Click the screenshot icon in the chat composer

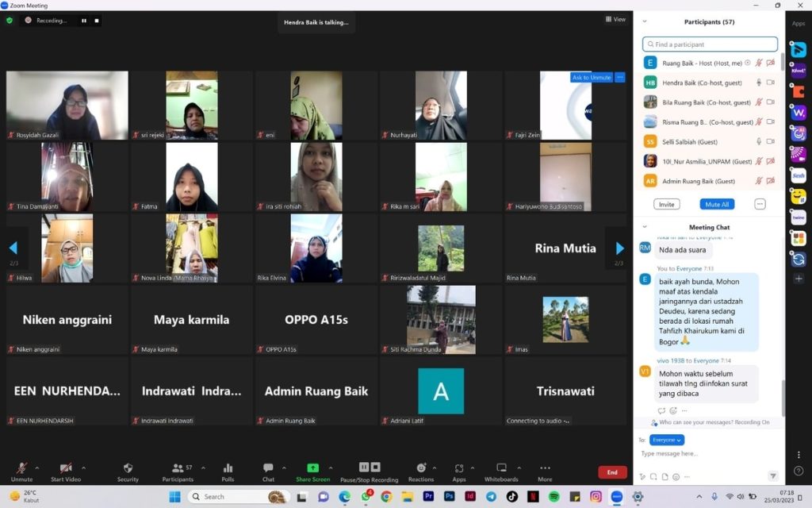653,476
